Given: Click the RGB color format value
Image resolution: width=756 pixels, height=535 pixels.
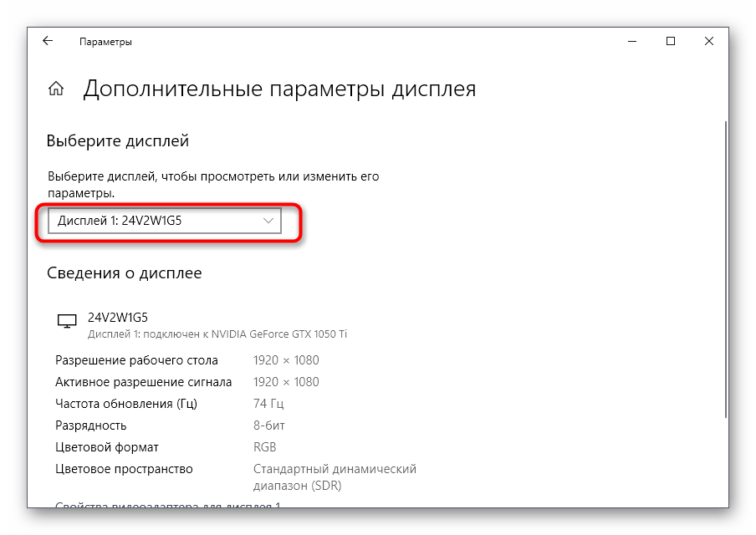Looking at the screenshot, I should [x=264, y=447].
